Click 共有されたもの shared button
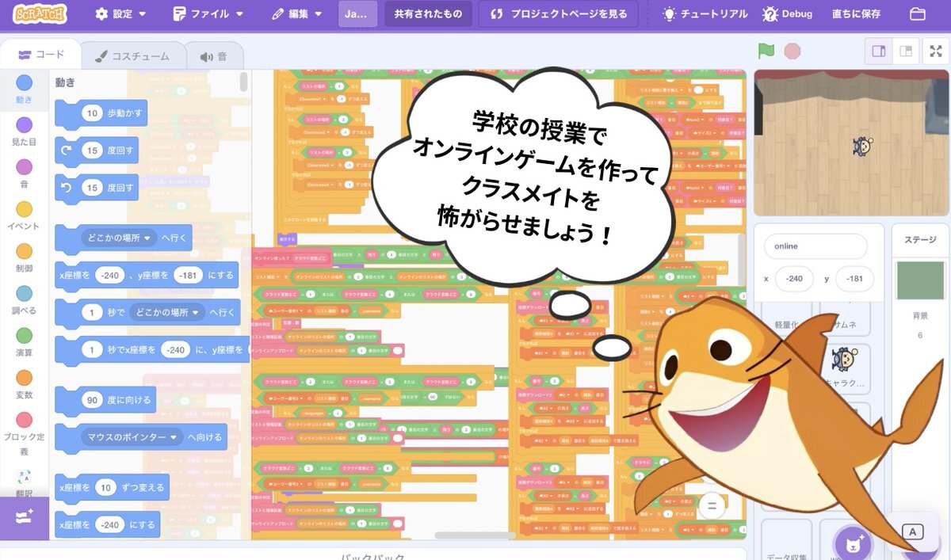 click(x=428, y=13)
